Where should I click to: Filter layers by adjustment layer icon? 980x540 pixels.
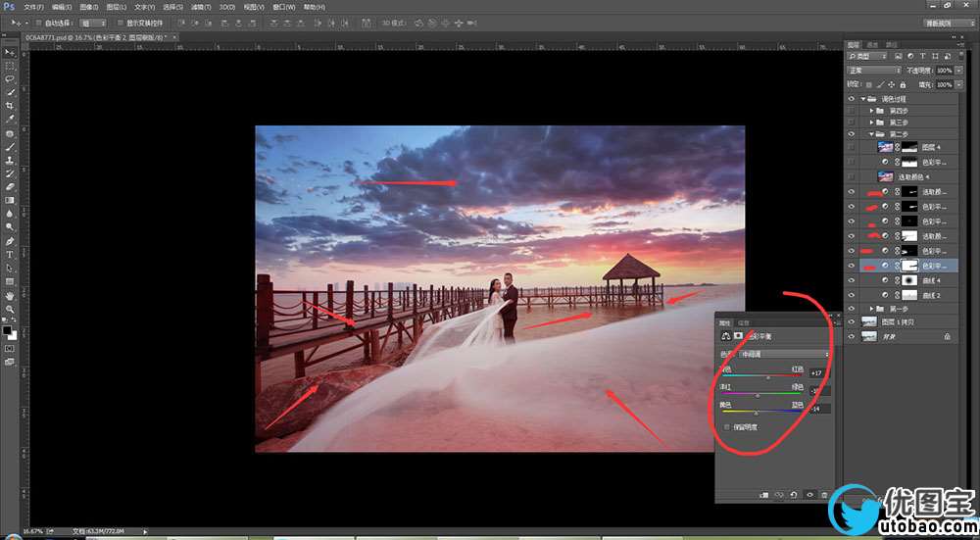click(x=908, y=57)
